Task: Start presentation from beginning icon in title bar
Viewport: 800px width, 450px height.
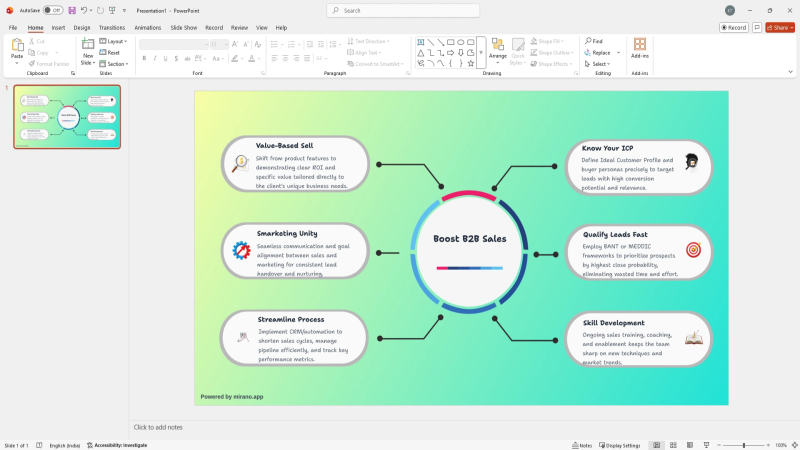Action: pyautogui.click(x=110, y=10)
